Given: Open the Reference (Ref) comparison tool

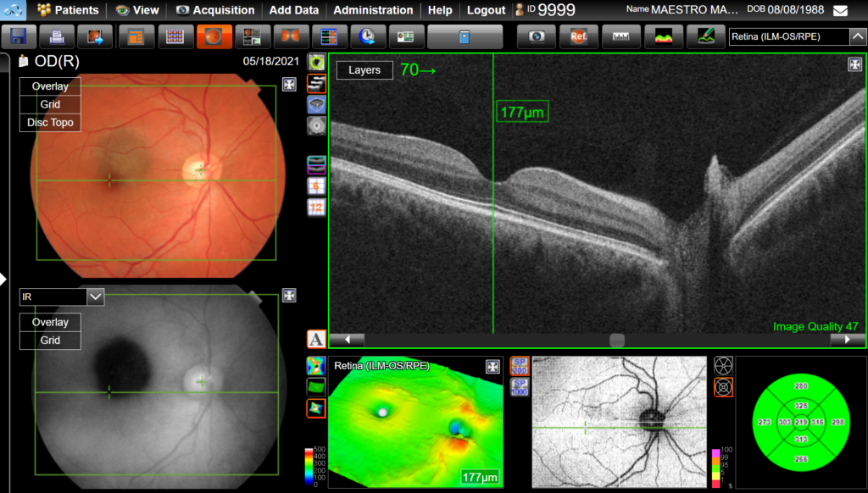Looking at the screenshot, I should click(x=577, y=36).
